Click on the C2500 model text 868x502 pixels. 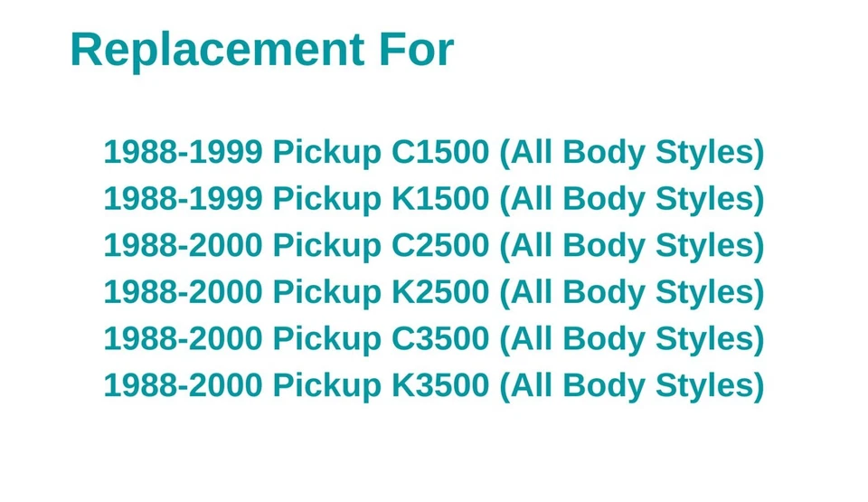[439, 245]
